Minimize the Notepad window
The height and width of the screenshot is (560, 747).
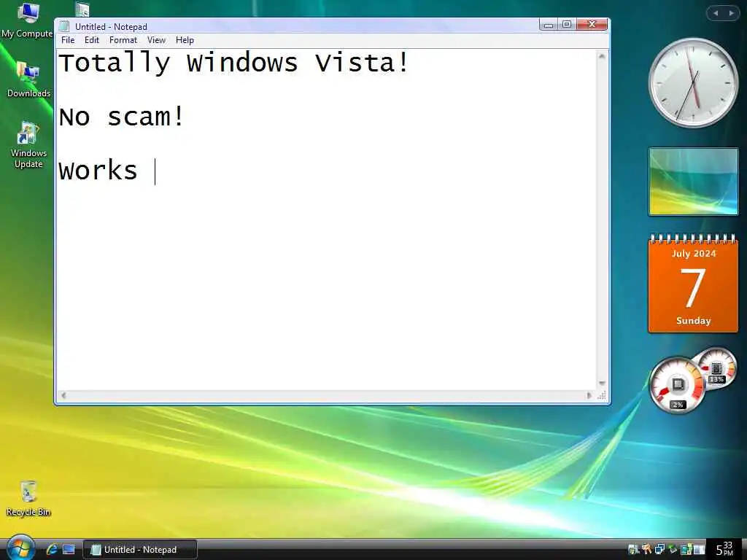click(x=549, y=24)
